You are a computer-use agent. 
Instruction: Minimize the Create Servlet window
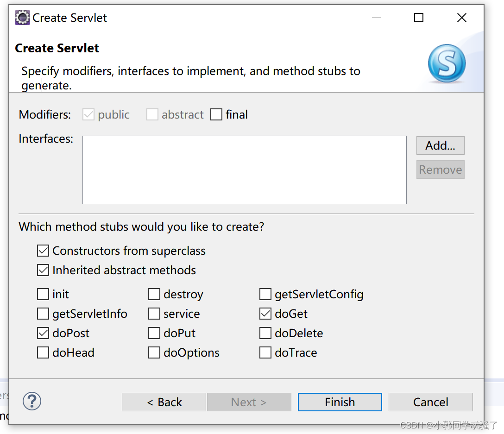pyautogui.click(x=377, y=18)
